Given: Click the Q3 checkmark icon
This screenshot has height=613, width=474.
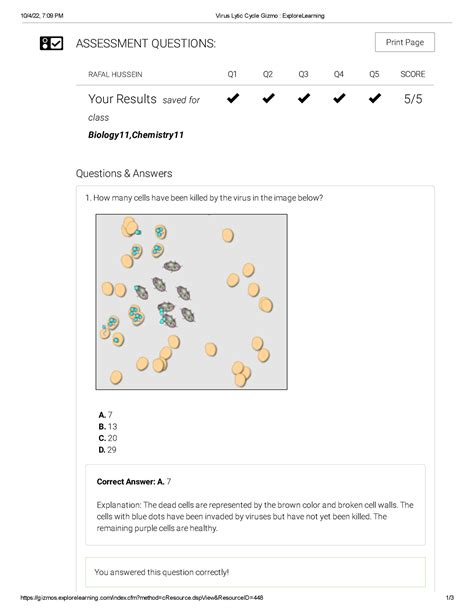Looking at the screenshot, I should tap(303, 98).
